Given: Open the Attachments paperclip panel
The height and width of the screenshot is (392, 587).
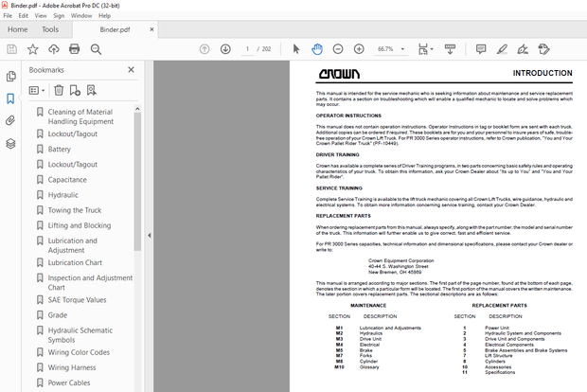Looking at the screenshot, I should coord(10,120).
